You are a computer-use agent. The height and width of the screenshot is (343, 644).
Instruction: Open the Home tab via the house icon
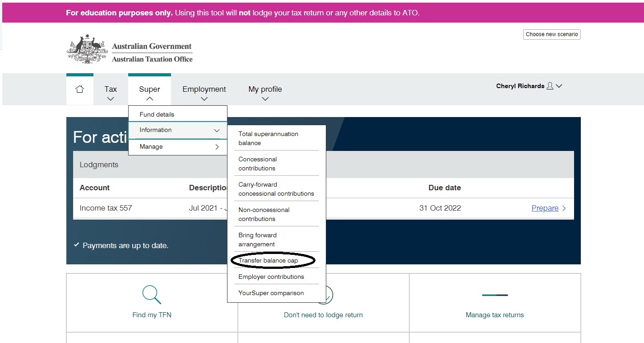coord(80,89)
